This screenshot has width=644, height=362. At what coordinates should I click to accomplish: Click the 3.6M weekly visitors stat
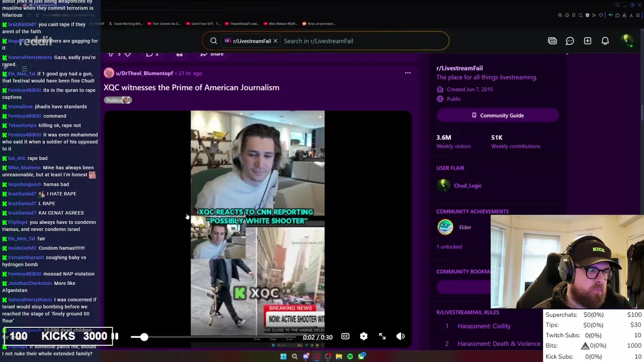(x=453, y=141)
